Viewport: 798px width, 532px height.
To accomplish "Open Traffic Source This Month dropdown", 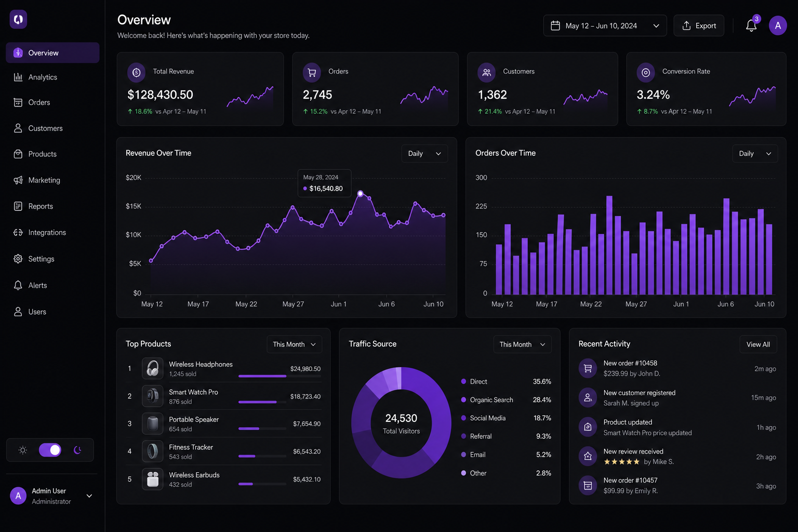I will coord(522,344).
